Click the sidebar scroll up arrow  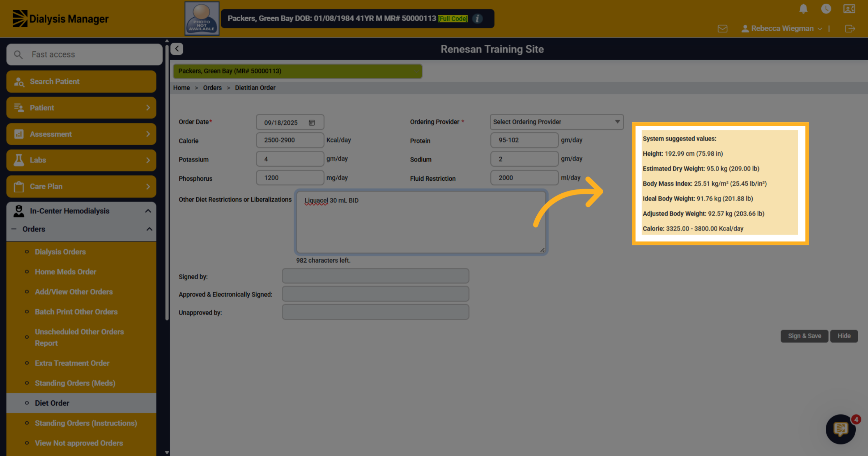[x=167, y=41]
